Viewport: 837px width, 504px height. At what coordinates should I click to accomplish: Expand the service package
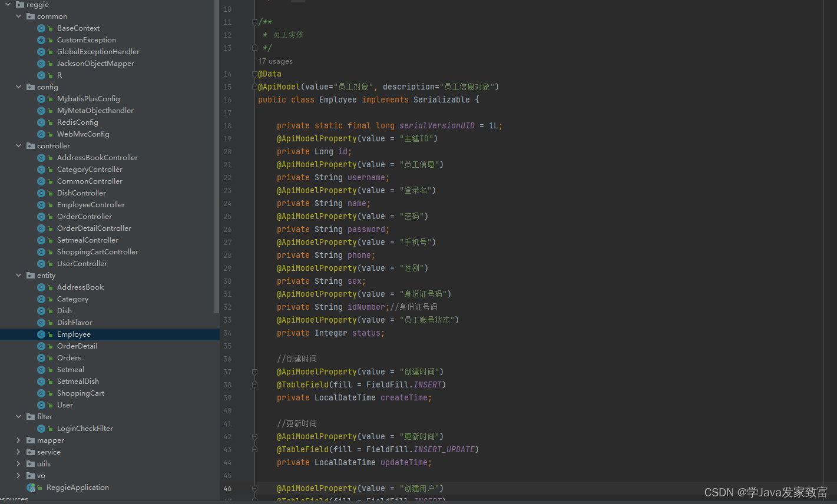point(19,452)
